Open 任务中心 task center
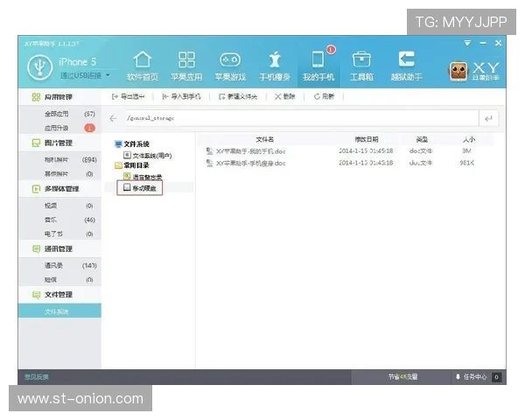The height and width of the screenshot is (420, 525). tap(471, 377)
